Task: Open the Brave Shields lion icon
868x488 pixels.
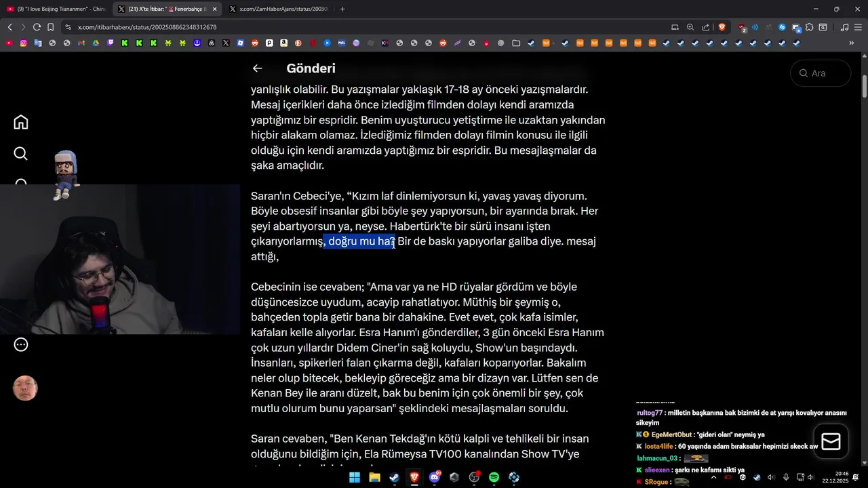Action: [722, 27]
